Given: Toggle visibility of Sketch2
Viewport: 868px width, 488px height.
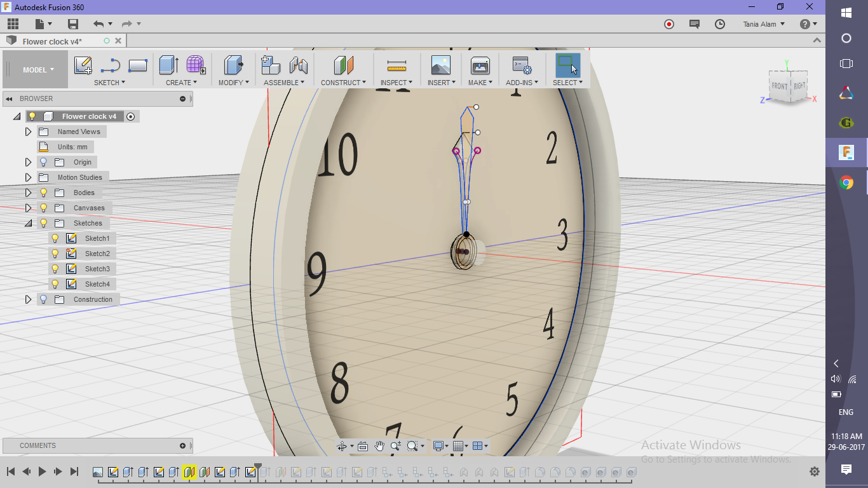Looking at the screenshot, I should [55, 254].
